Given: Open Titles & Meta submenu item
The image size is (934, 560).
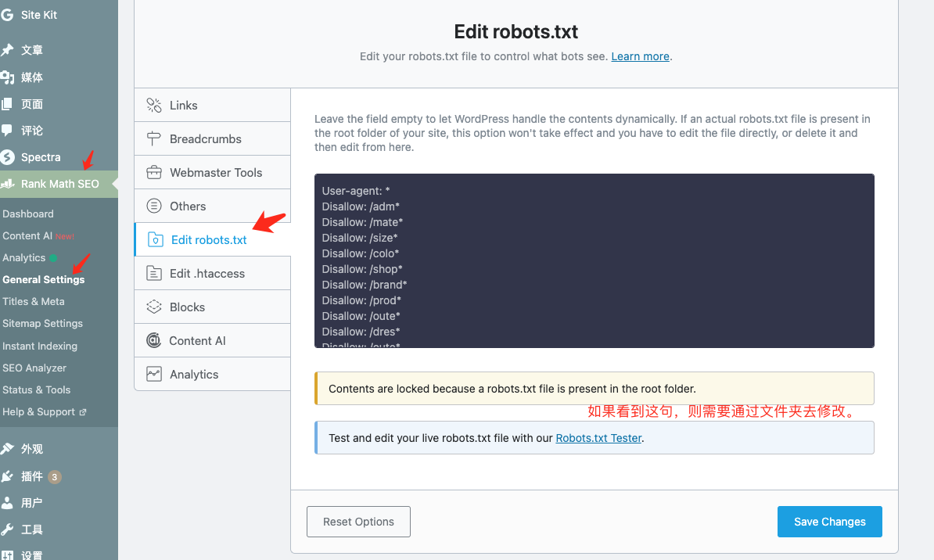Looking at the screenshot, I should click(x=34, y=302).
